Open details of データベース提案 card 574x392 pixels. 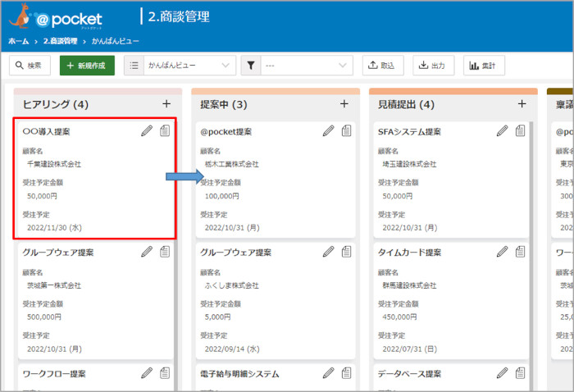coord(520,373)
